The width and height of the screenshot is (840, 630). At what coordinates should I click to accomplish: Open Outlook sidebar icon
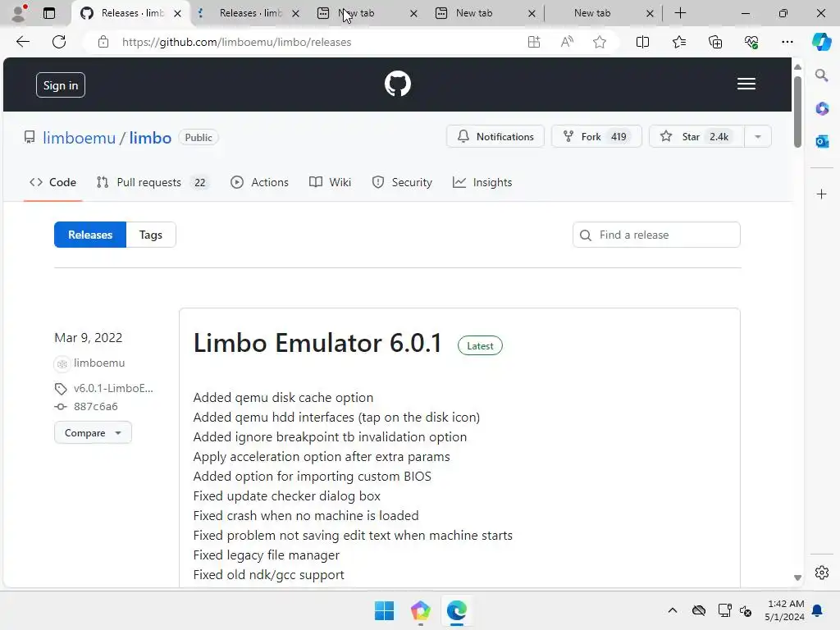[822, 142]
